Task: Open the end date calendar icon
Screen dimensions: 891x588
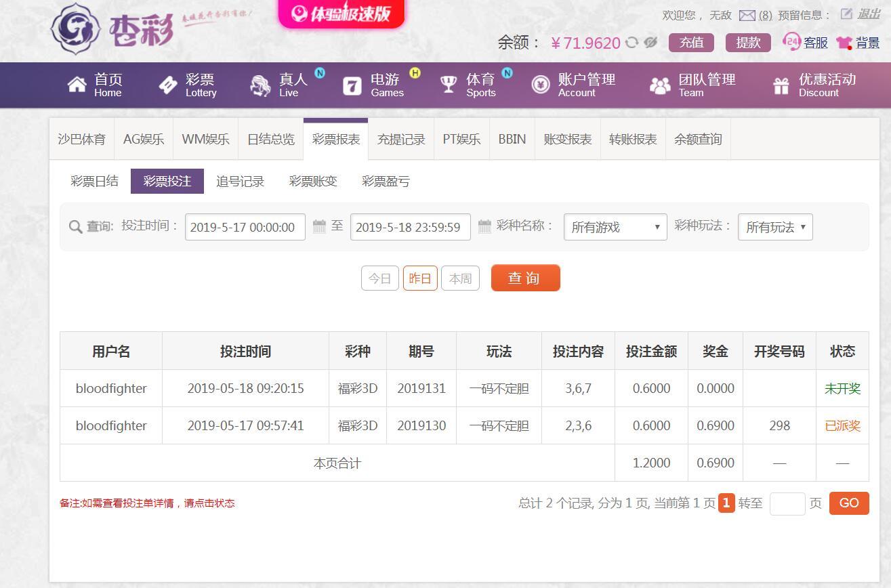Action: (484, 227)
